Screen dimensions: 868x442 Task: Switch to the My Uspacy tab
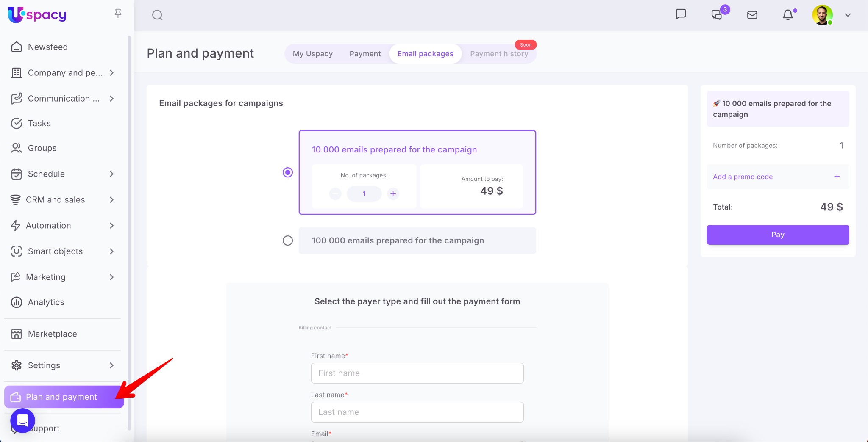[312, 54]
